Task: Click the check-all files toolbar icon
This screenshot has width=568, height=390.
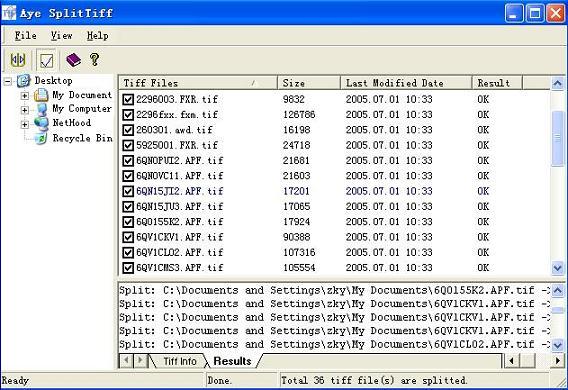Action: tap(46, 60)
